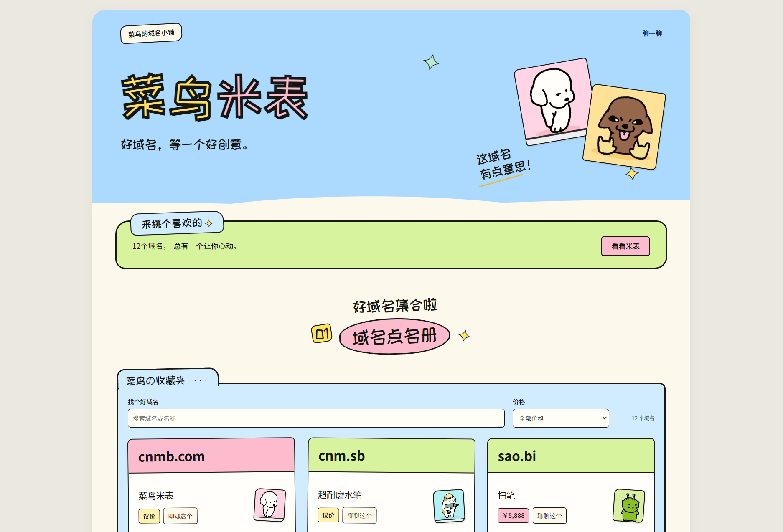Click the 扫笔 name text
Screen dimensions: 783x532
pos(506,495)
